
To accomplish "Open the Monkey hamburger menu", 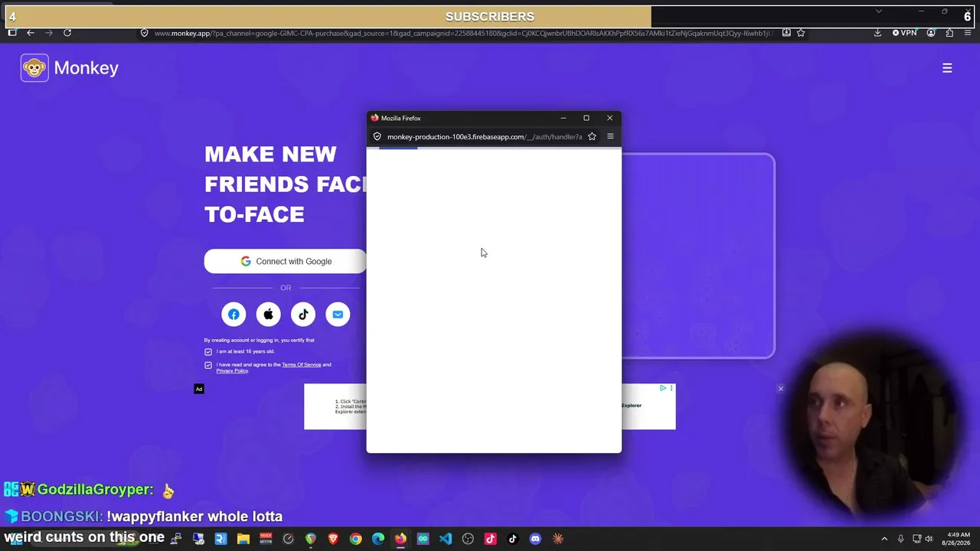I will click(x=947, y=68).
